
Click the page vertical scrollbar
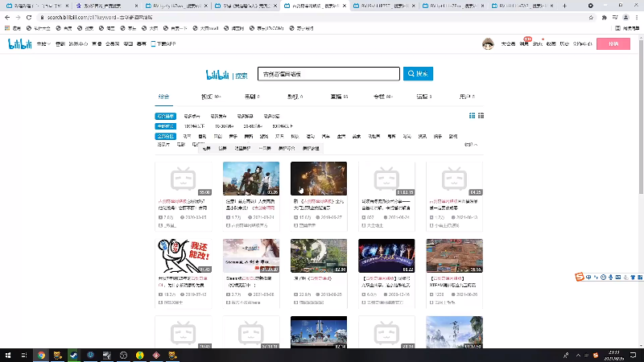pyautogui.click(x=641, y=116)
